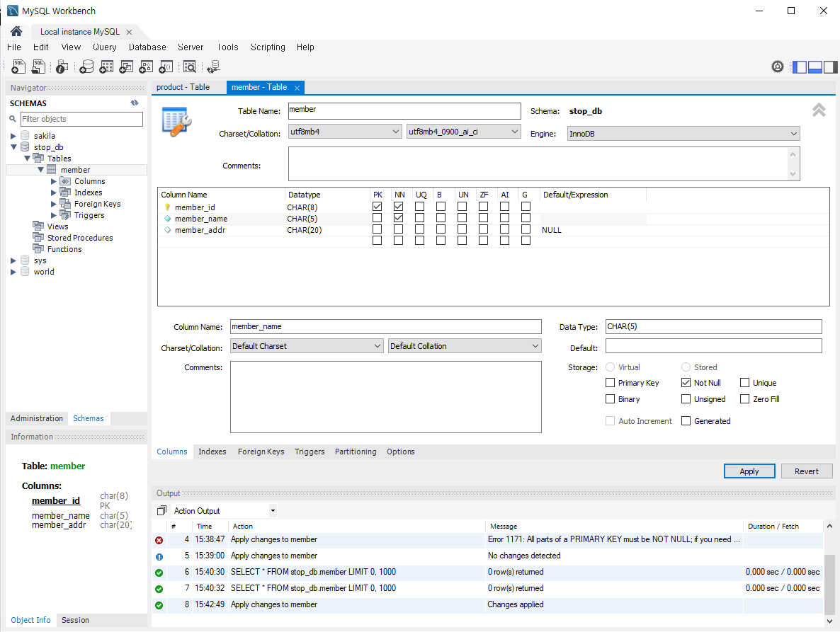The width and height of the screenshot is (840, 632).
Task: Search table data toolbar icon
Action: coord(190,67)
